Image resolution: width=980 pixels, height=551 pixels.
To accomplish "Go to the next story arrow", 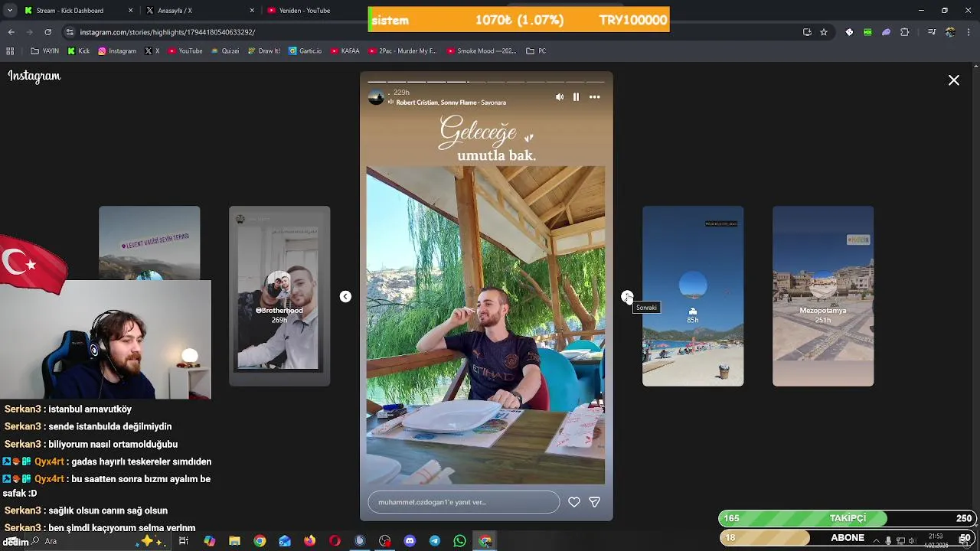I will point(627,297).
